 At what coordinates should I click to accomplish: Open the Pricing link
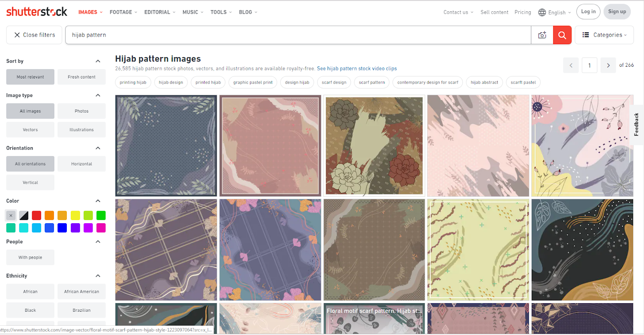click(x=523, y=12)
